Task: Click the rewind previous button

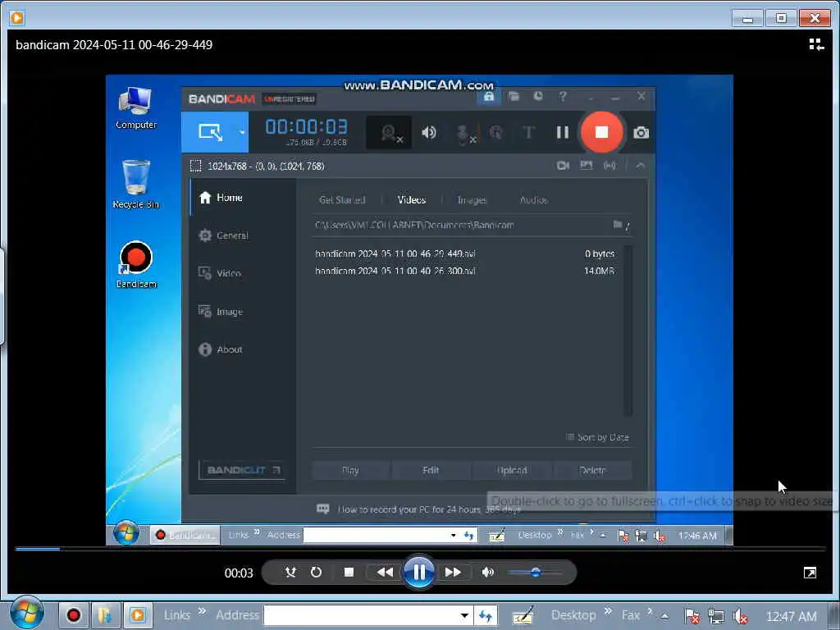Action: click(x=385, y=572)
